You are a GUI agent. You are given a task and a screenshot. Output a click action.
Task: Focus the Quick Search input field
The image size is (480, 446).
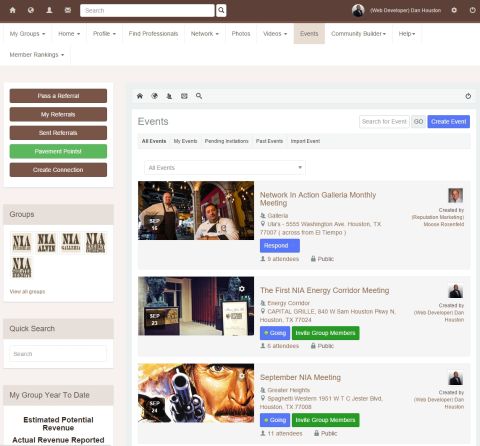(x=58, y=354)
